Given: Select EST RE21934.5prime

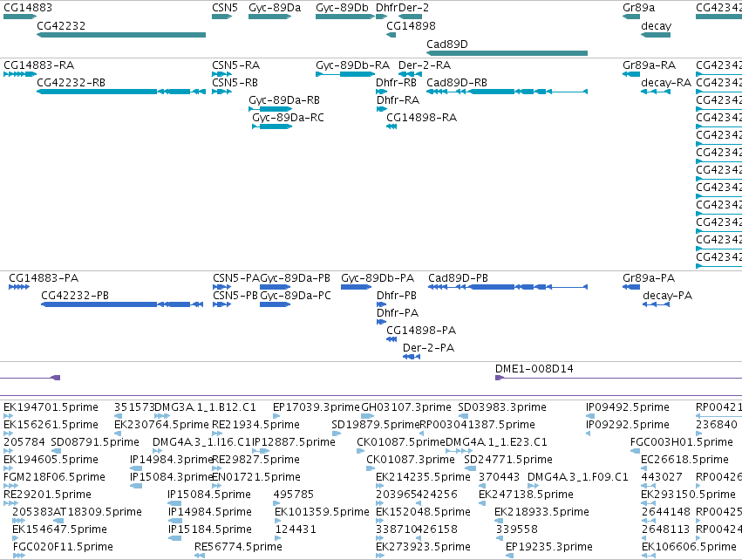Looking at the screenshot, I should (x=255, y=425).
